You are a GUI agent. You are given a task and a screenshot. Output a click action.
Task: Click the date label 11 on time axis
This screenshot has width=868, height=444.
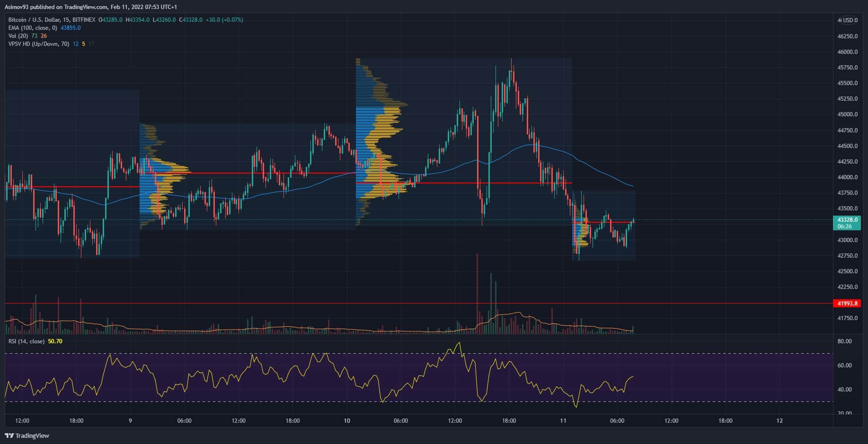[563, 421]
